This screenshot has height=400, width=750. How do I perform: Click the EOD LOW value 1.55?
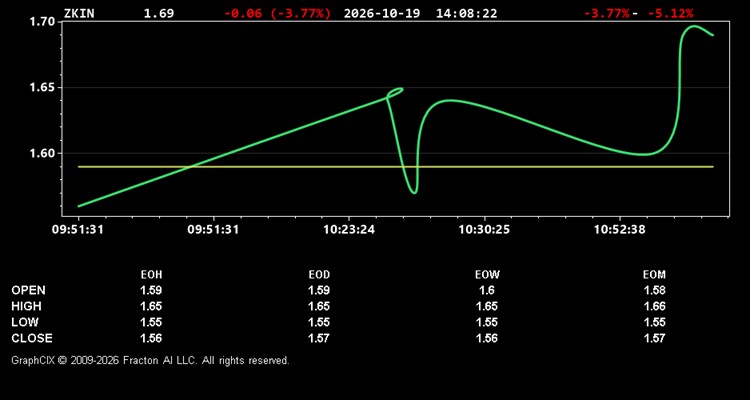coord(319,322)
